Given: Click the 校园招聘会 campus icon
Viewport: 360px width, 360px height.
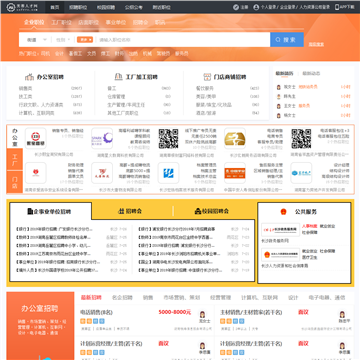Looking at the screenshot, I should 198,211.
